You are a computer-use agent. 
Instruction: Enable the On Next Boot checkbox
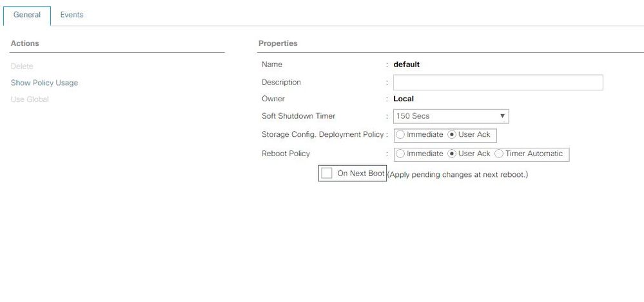pos(327,173)
